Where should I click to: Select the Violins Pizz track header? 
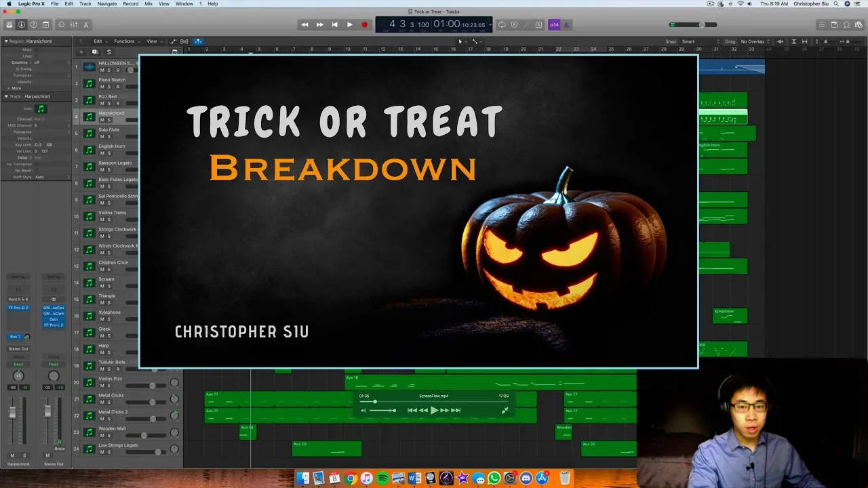tap(128, 382)
